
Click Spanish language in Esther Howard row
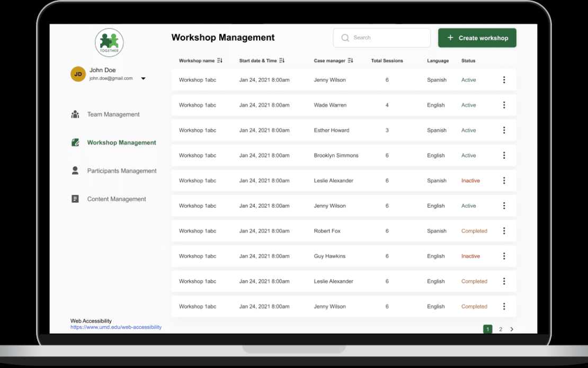436,130
